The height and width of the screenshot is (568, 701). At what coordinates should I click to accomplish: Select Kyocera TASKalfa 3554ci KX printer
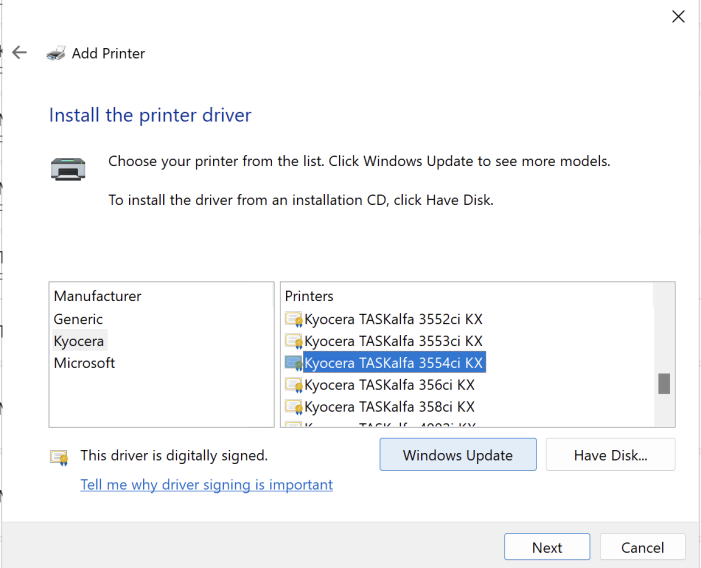pyautogui.click(x=394, y=363)
